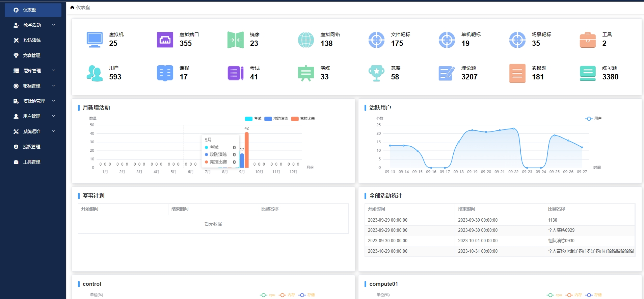The image size is (644, 299).
Task: Expand the 教学活动 sidebar menu
Action: pyautogui.click(x=32, y=25)
